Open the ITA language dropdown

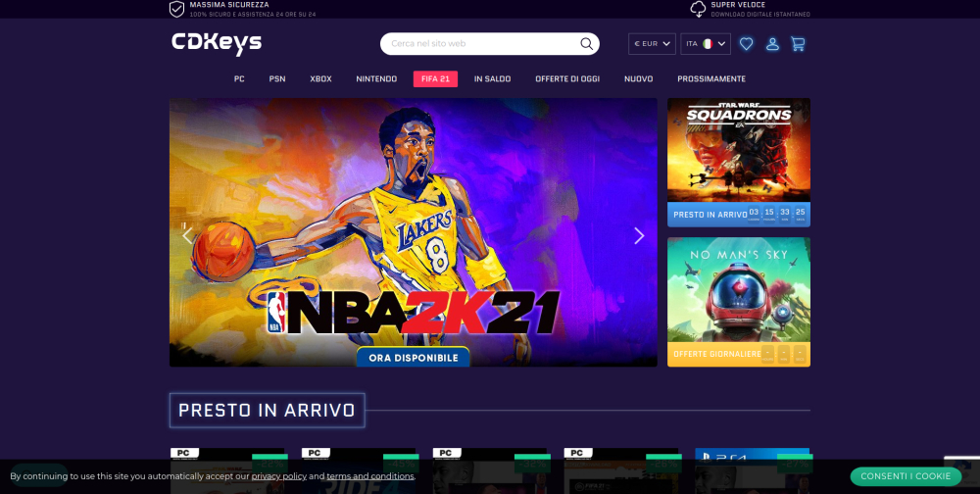(x=706, y=44)
